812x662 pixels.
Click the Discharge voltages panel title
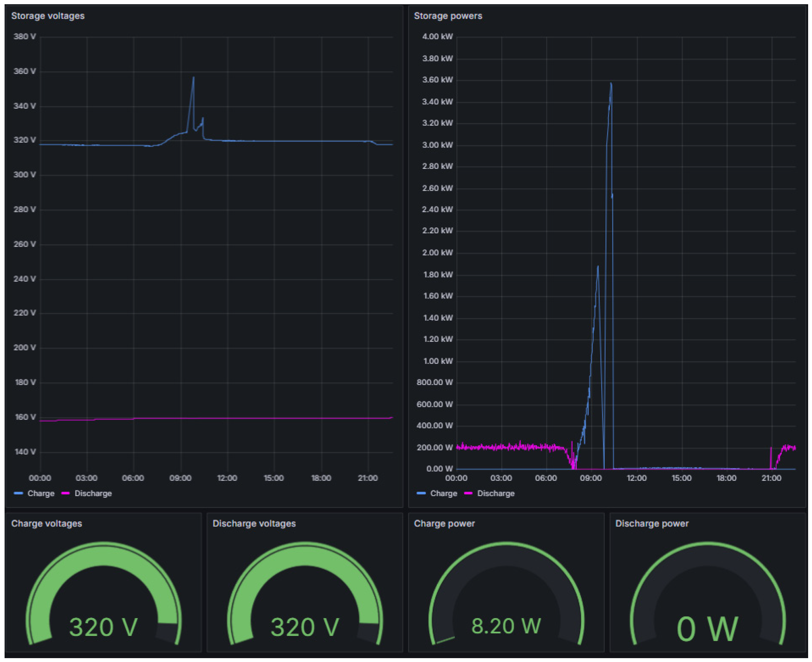tap(254, 523)
